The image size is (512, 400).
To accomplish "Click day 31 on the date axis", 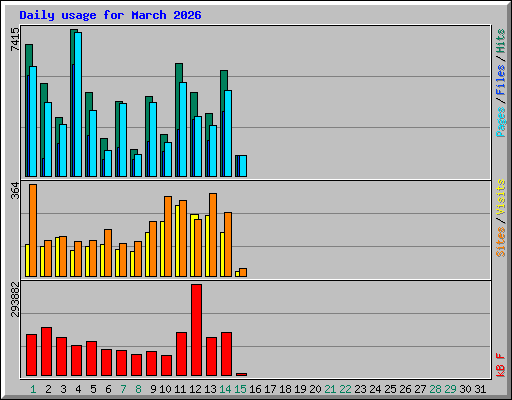I will click(x=480, y=389).
